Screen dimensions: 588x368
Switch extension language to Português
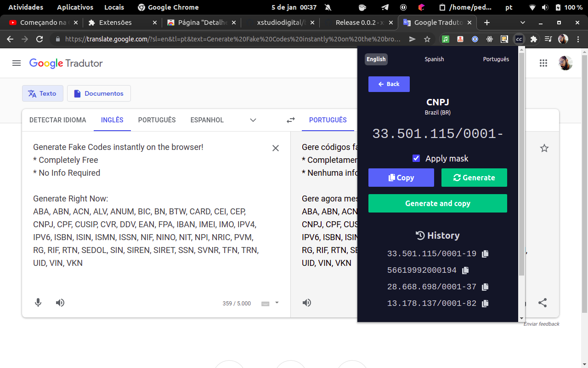496,59
